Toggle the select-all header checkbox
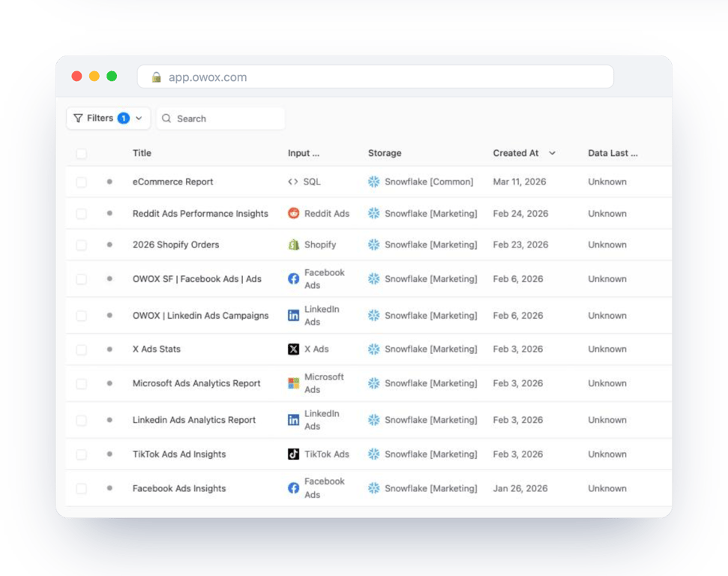 point(81,154)
